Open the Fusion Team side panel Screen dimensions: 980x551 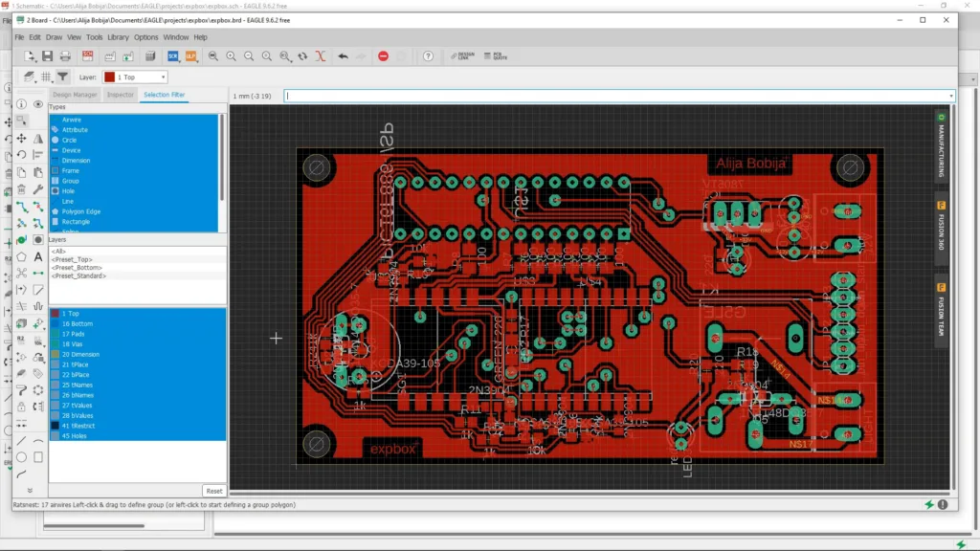(x=942, y=311)
